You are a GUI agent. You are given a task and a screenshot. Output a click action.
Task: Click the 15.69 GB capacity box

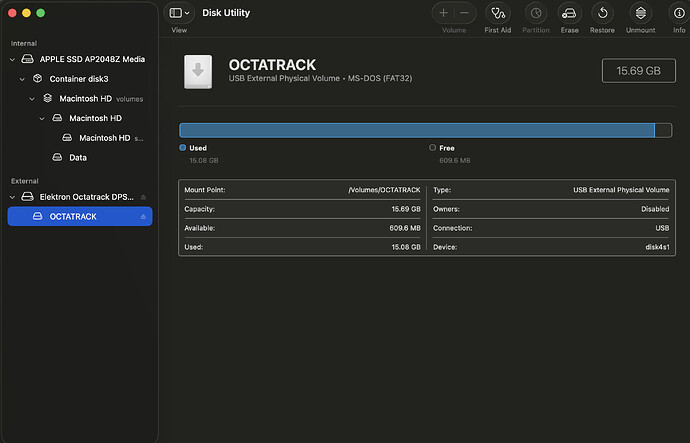click(639, 71)
